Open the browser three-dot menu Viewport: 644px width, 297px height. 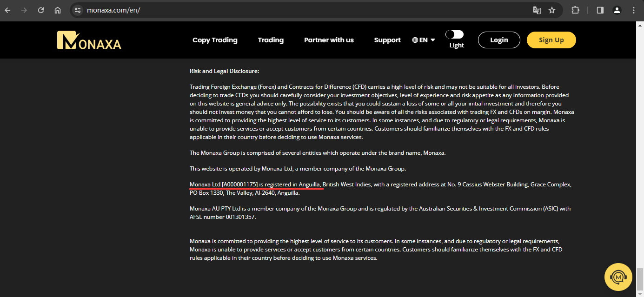pos(634,10)
